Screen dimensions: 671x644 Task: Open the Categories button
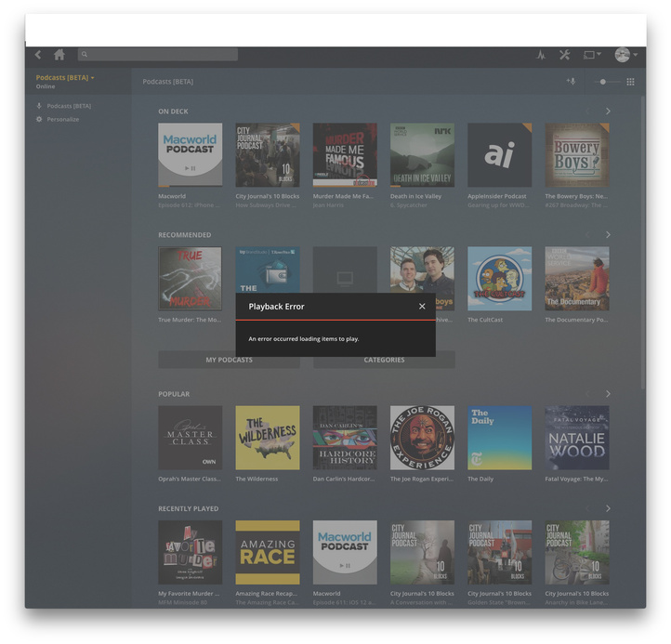point(384,360)
